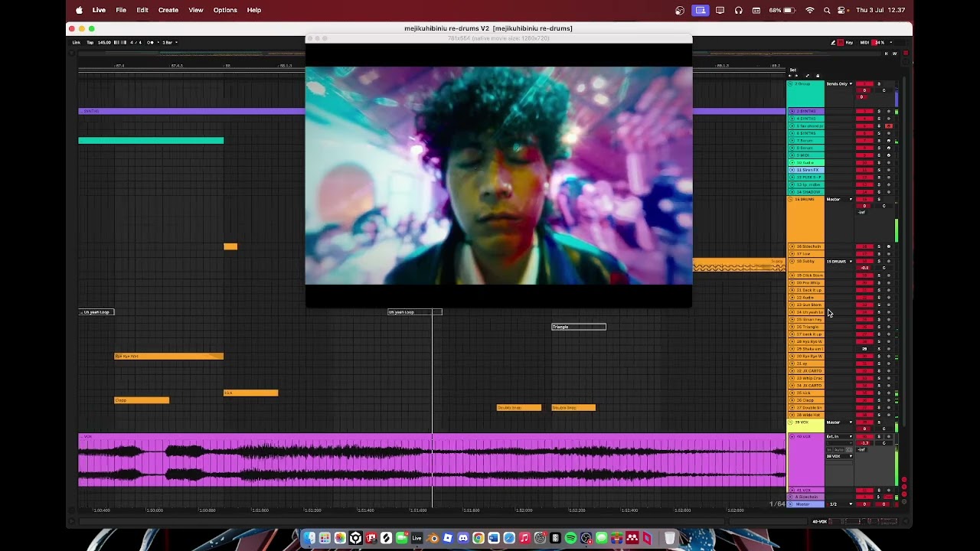Image resolution: width=980 pixels, height=551 pixels.
Task: Open 40 VOX output routing dropdown
Action: (x=839, y=456)
